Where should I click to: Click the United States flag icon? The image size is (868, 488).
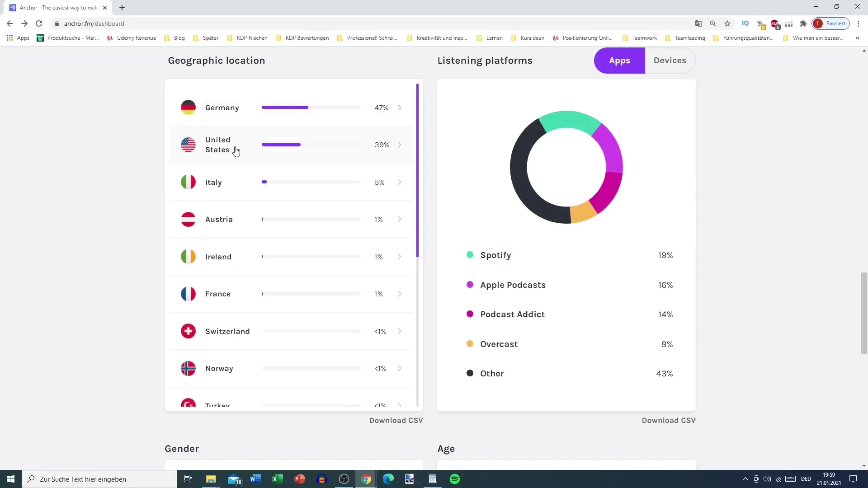click(188, 145)
